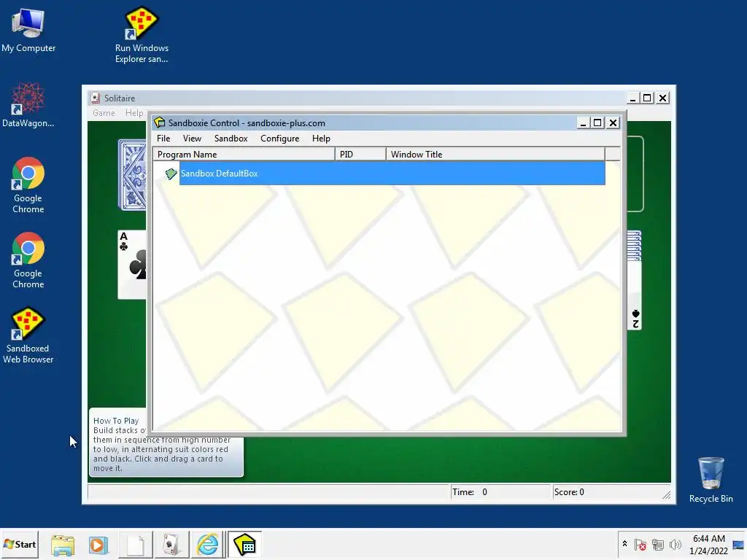Open Internet Explorer from the taskbar

(x=208, y=545)
